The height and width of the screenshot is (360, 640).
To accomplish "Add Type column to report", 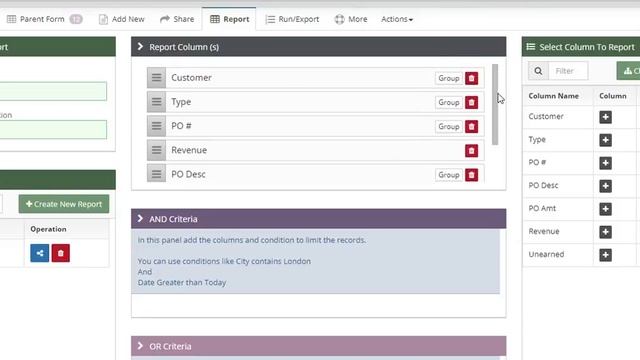I will 605,140.
